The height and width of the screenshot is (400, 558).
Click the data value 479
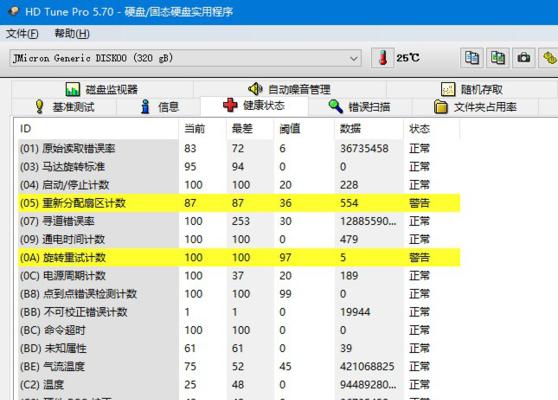click(349, 239)
